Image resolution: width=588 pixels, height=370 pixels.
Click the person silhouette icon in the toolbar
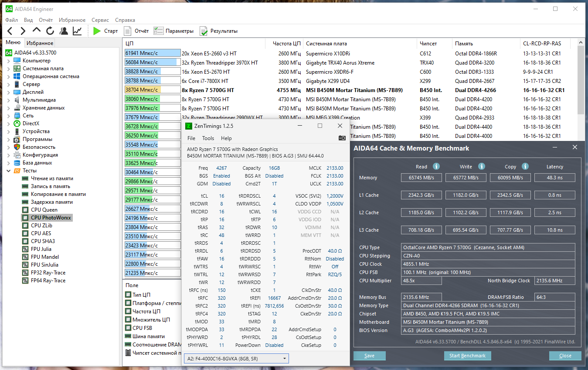[64, 31]
